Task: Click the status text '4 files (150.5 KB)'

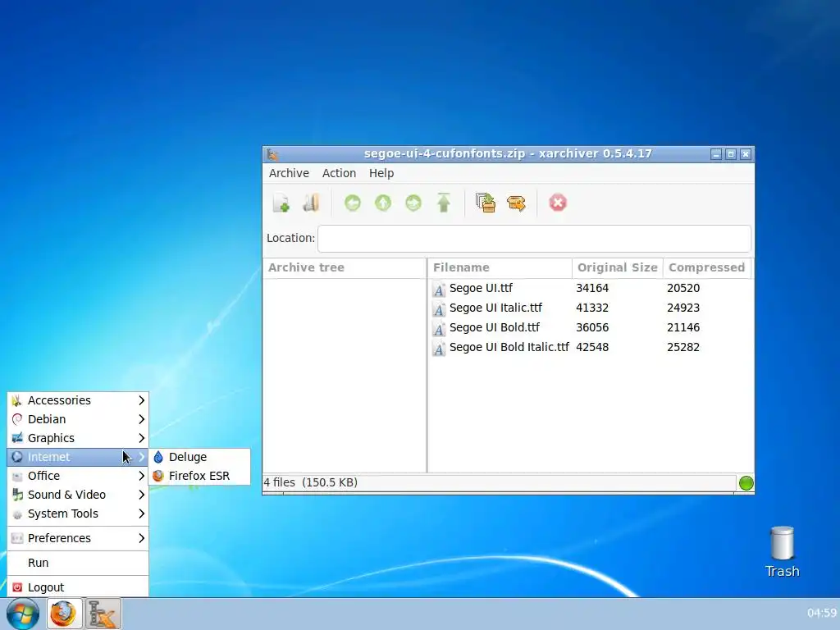Action: coord(310,482)
